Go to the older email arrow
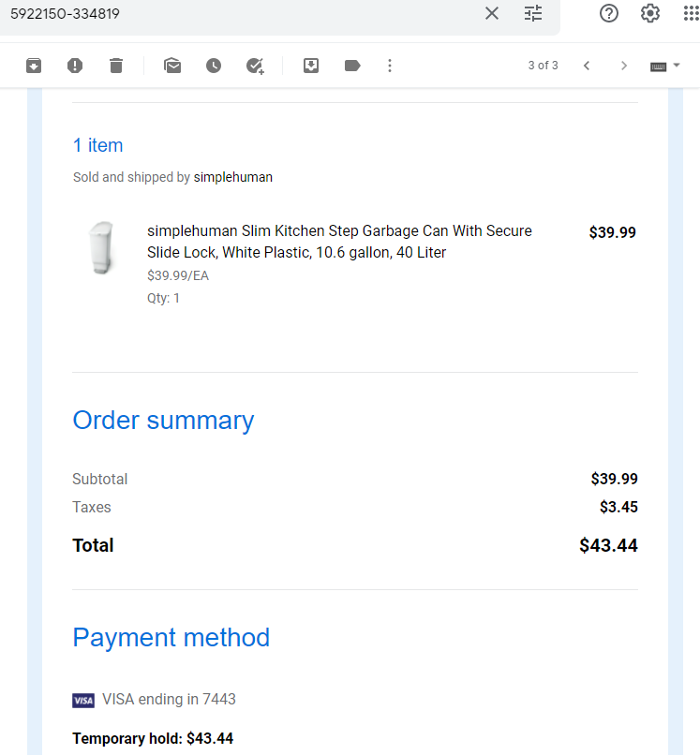 click(x=624, y=66)
